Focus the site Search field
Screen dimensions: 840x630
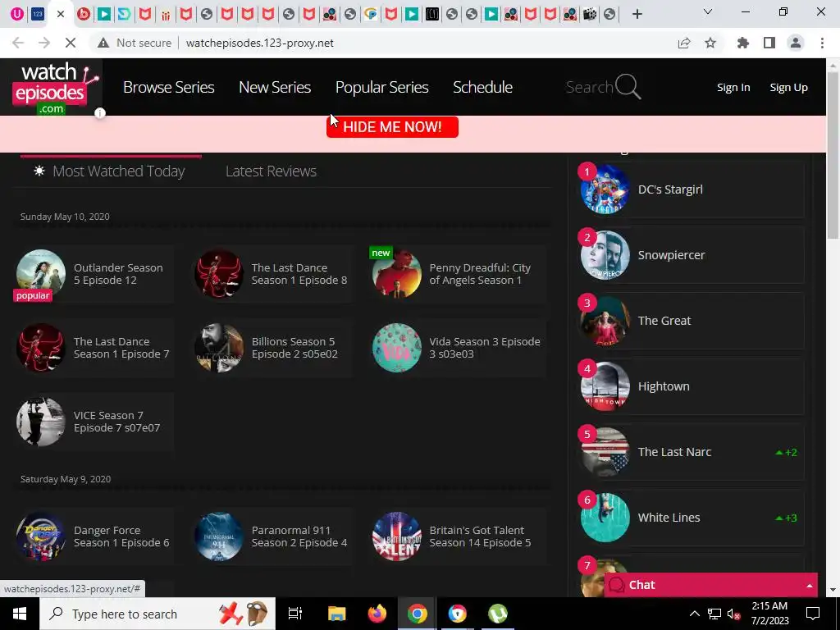(589, 87)
